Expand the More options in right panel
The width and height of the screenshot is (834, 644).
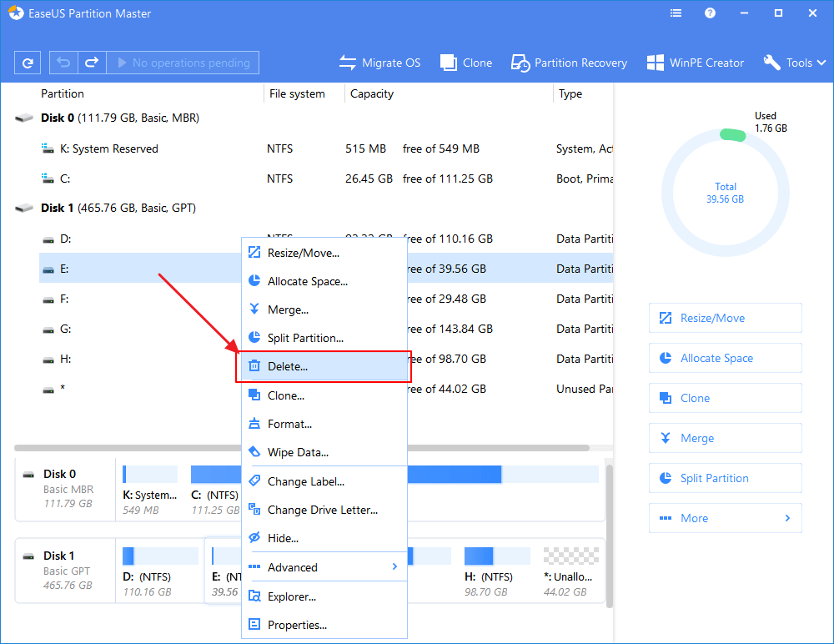[726, 518]
